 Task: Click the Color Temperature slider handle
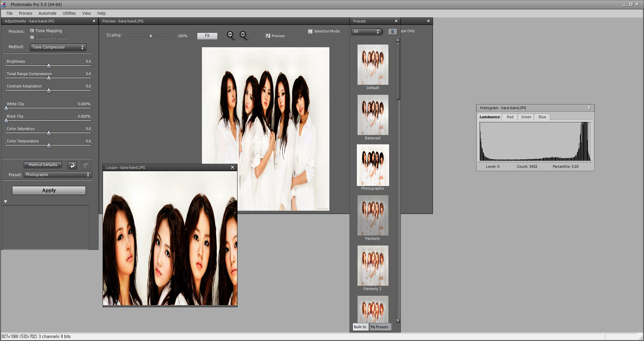(49, 146)
